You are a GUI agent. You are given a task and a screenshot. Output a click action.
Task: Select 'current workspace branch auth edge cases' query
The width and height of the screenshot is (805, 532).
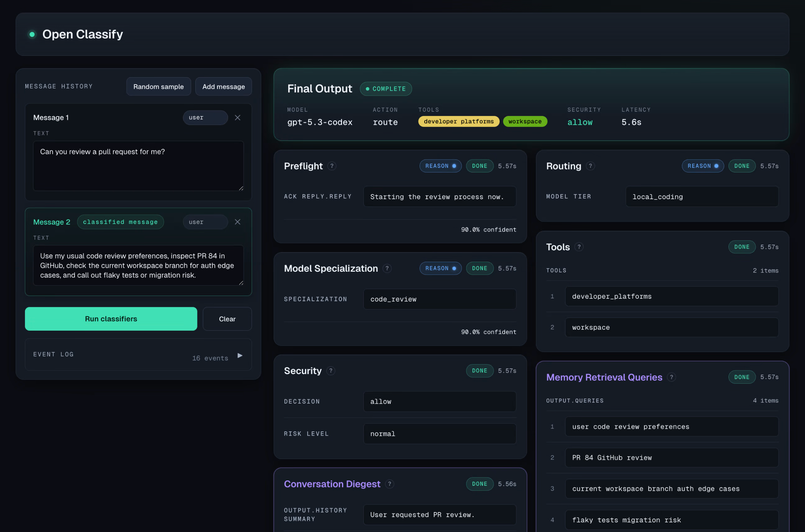pos(672,489)
